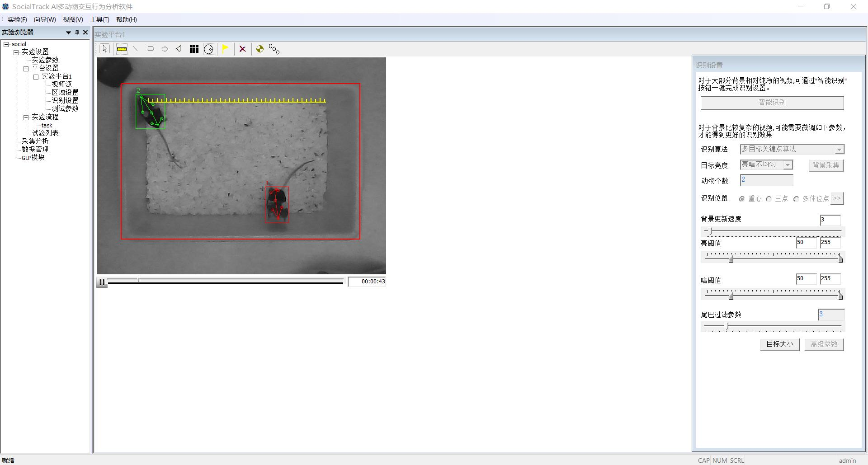Select 区域设置 in the tree
The width and height of the screenshot is (868, 465).
(65, 93)
